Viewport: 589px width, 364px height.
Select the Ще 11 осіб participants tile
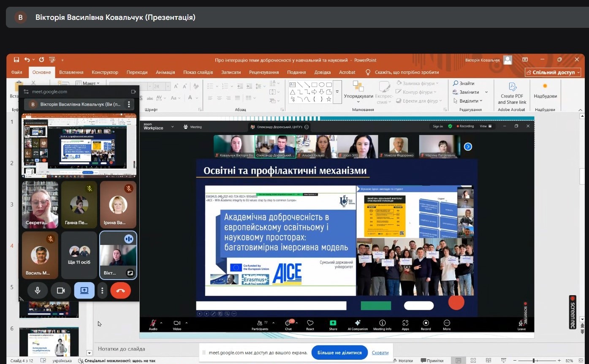[79, 255]
